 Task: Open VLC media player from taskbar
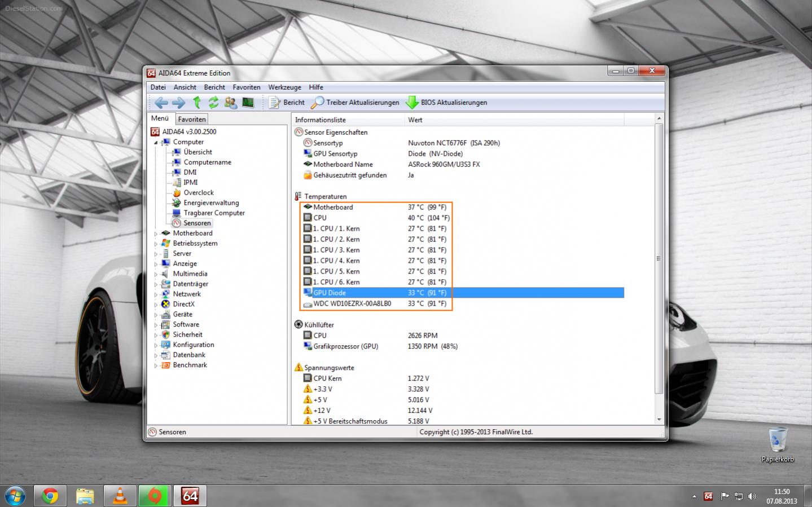[120, 496]
